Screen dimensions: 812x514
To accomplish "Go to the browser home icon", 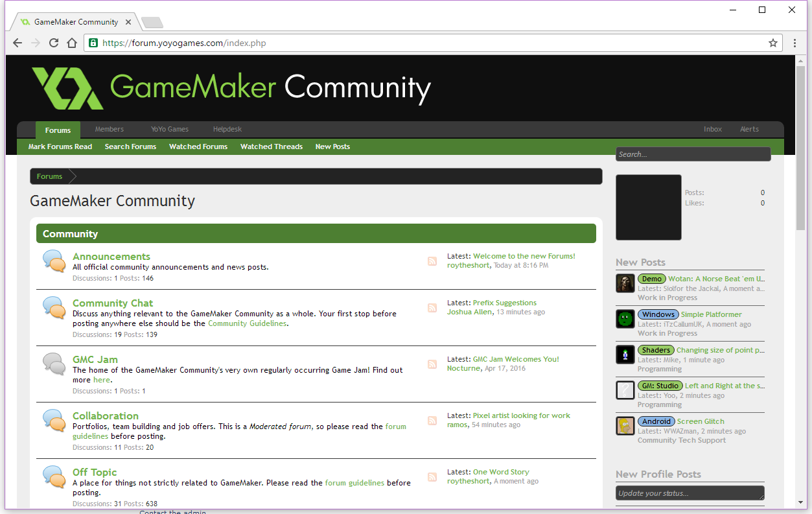I will coord(72,43).
